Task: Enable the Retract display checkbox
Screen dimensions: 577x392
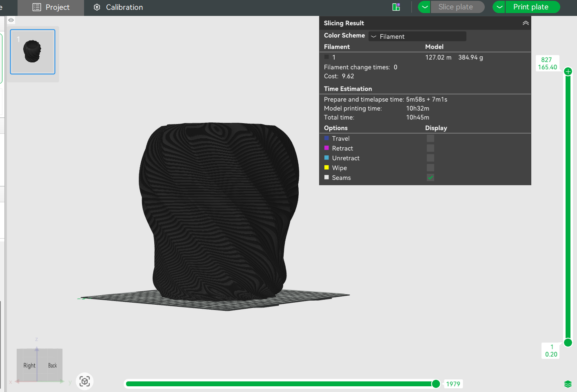Action: [x=431, y=148]
